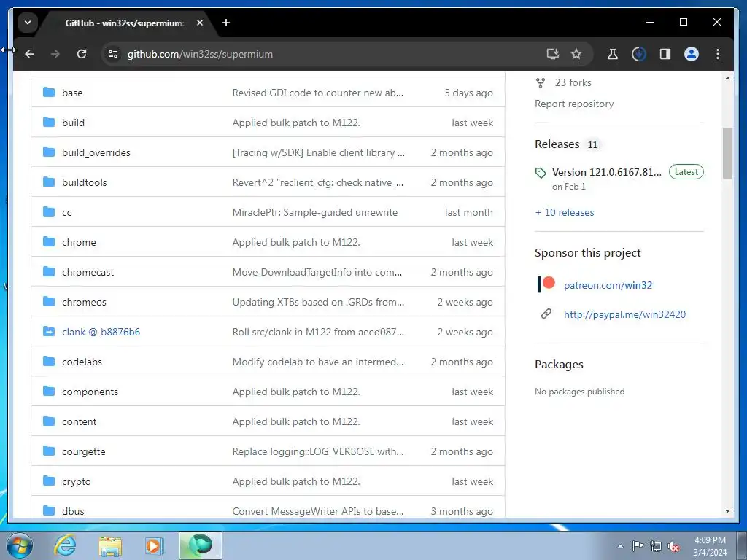Select the GitHub - win32ss/supermium tab
Image resolution: width=747 pixels, height=560 pixels.
125,23
